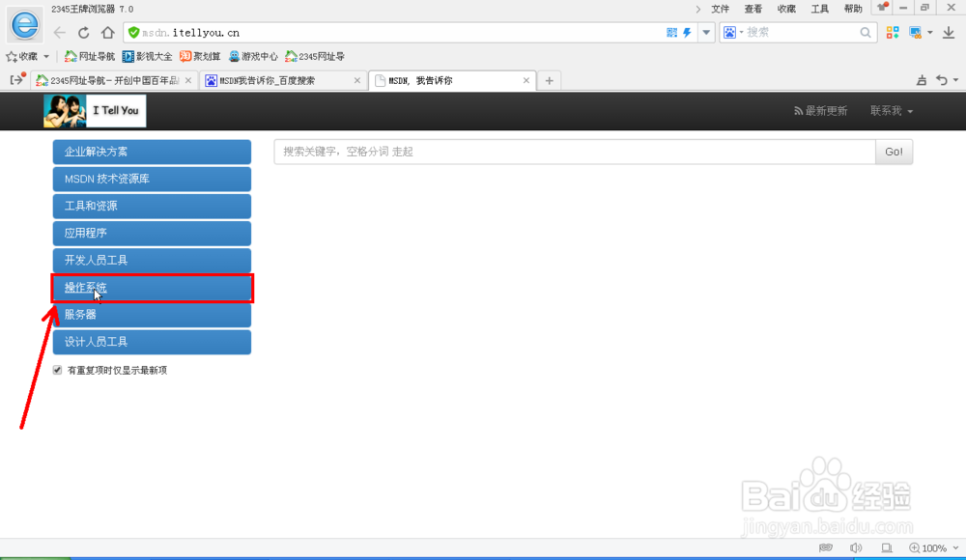Open the downloads arrow icon
Viewport: 966px width, 560px height.
pos(949,32)
